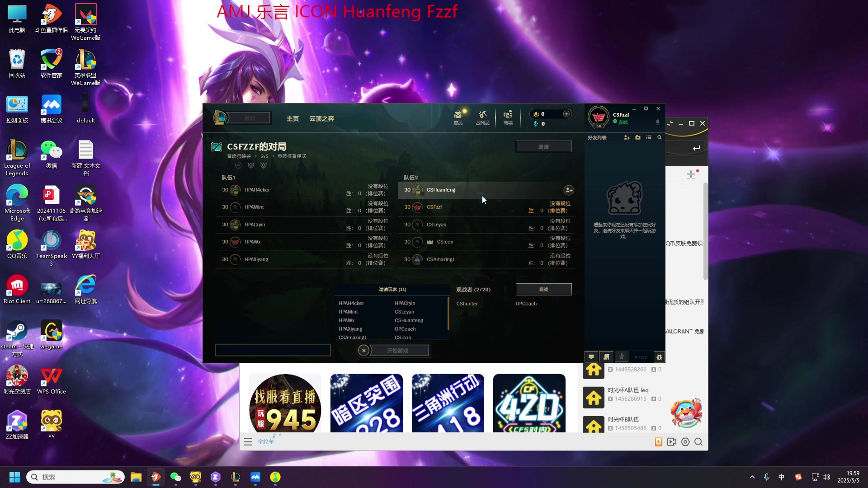The image size is (868, 488).
Task: Open the bug report icon
Action: pos(659,357)
